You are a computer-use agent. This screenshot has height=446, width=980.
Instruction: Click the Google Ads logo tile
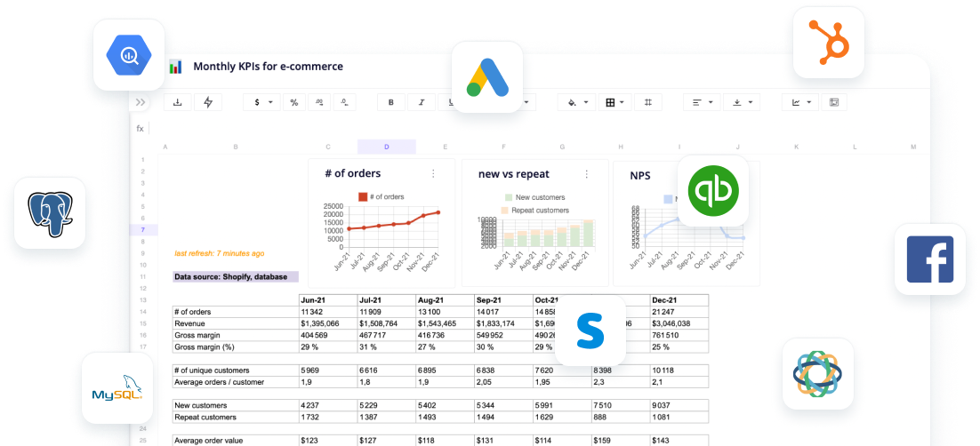(486, 77)
